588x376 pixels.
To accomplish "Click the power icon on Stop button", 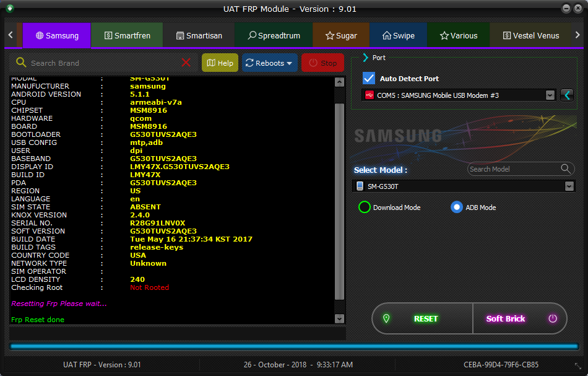I will tap(313, 63).
